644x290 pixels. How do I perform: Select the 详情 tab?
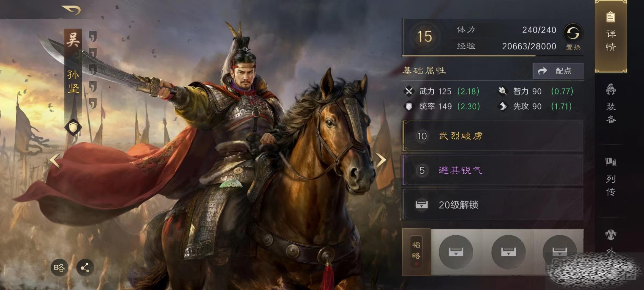coord(611,37)
